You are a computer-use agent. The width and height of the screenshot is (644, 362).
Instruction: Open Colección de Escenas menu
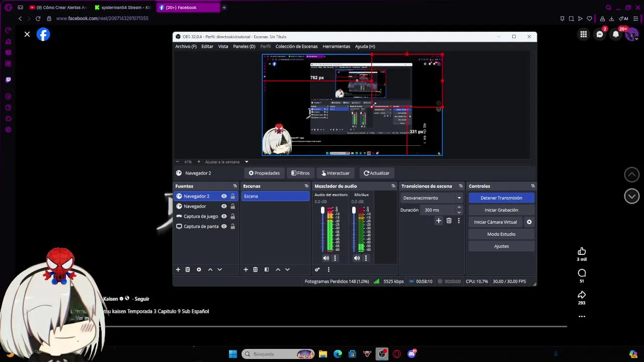click(296, 46)
